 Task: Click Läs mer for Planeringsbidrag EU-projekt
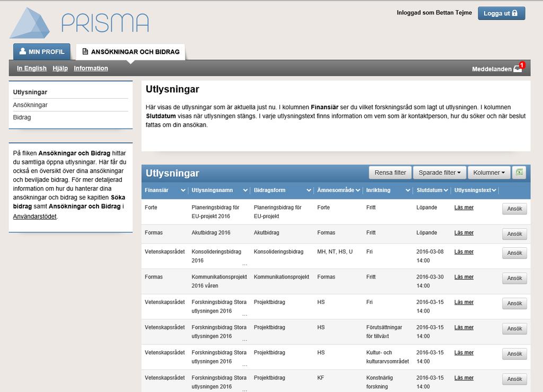tap(463, 207)
